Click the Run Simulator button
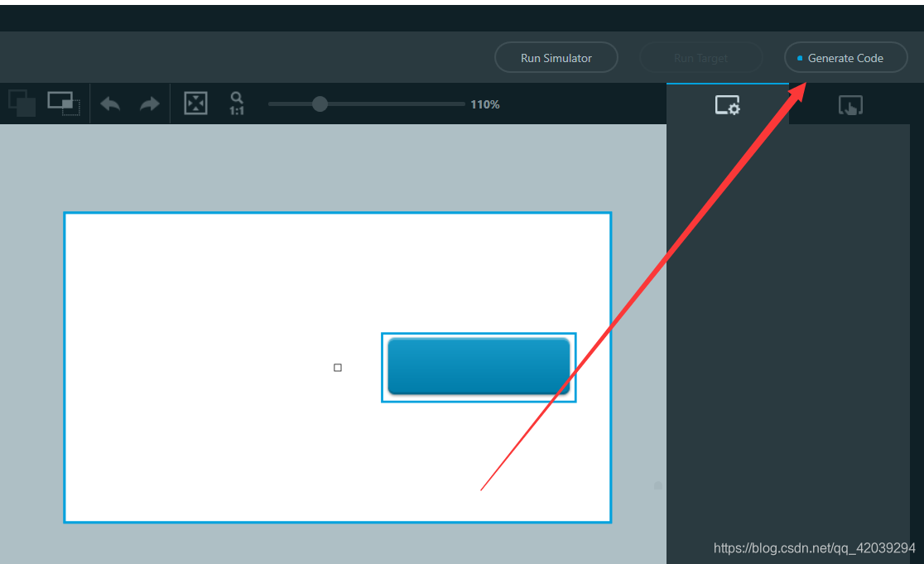This screenshot has height=564, width=924. click(x=556, y=58)
